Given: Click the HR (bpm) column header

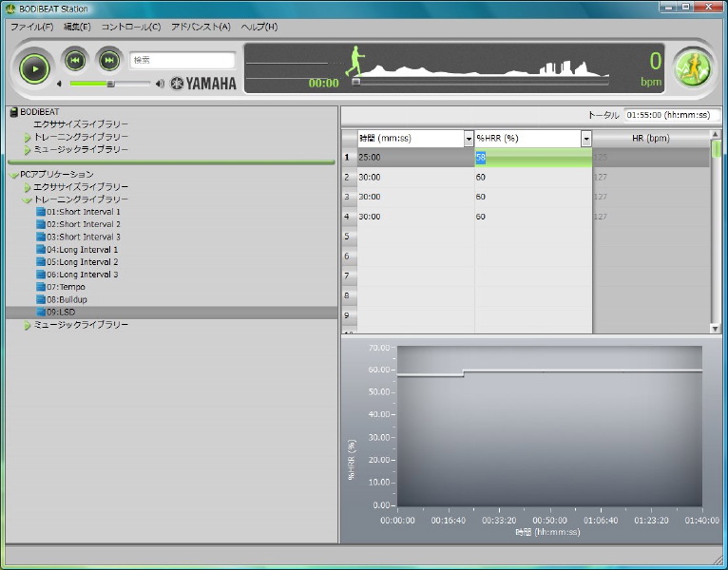Looking at the screenshot, I should (x=650, y=139).
